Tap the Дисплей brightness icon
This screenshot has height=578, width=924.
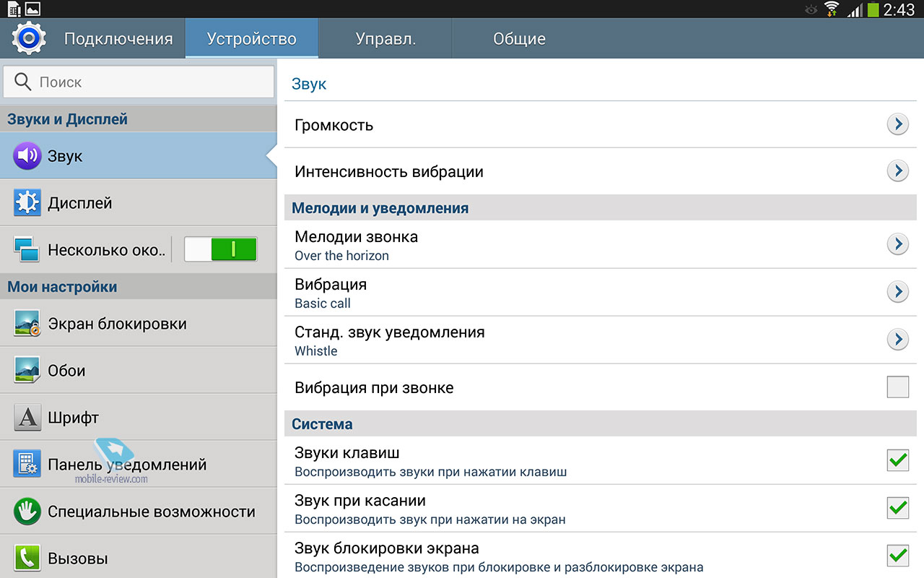pos(27,203)
